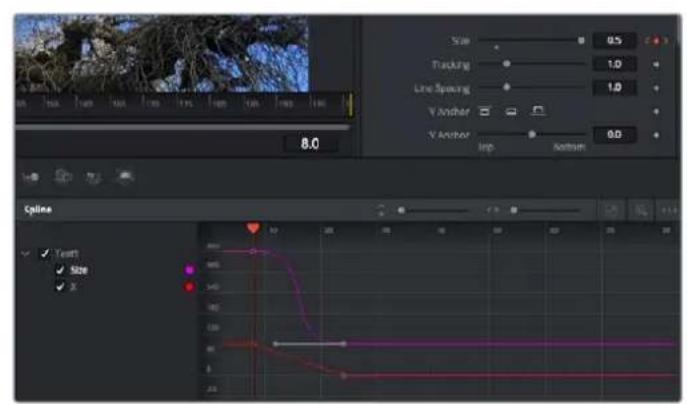Click the vertical zoom icon in Spline header
687x404 pixels.
[381, 210]
